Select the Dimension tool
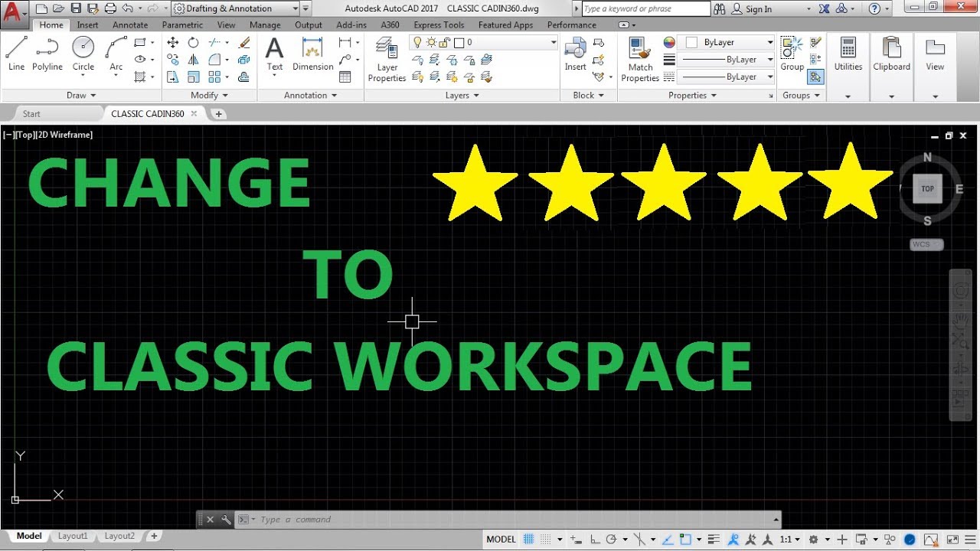980x551 pixels. 312,54
